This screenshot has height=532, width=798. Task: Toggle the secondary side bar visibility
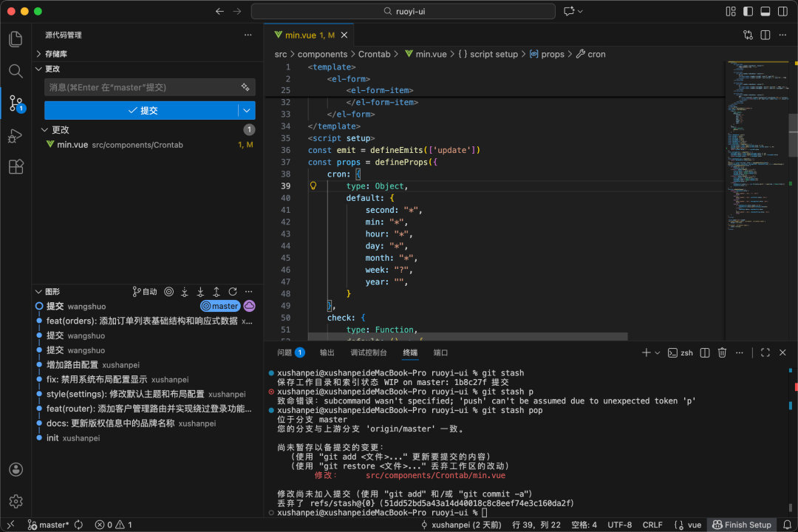click(782, 11)
